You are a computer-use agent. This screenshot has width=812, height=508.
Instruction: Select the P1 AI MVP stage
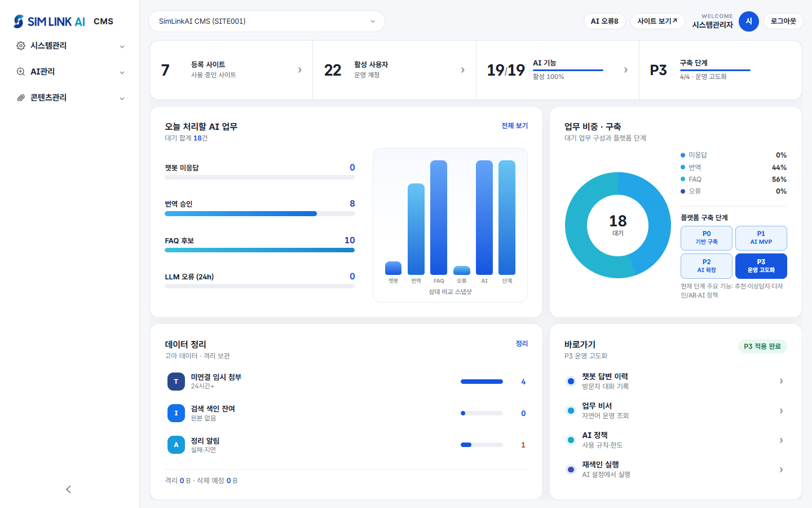(761, 238)
